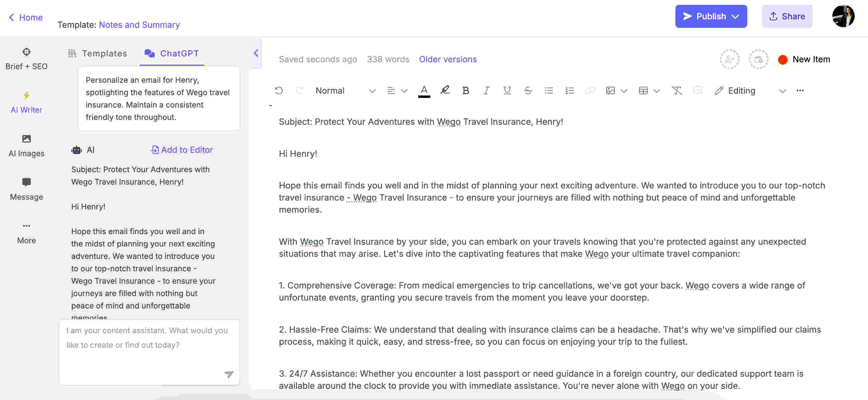The height and width of the screenshot is (400, 868).
Task: Toggle underline formatting
Action: [507, 90]
